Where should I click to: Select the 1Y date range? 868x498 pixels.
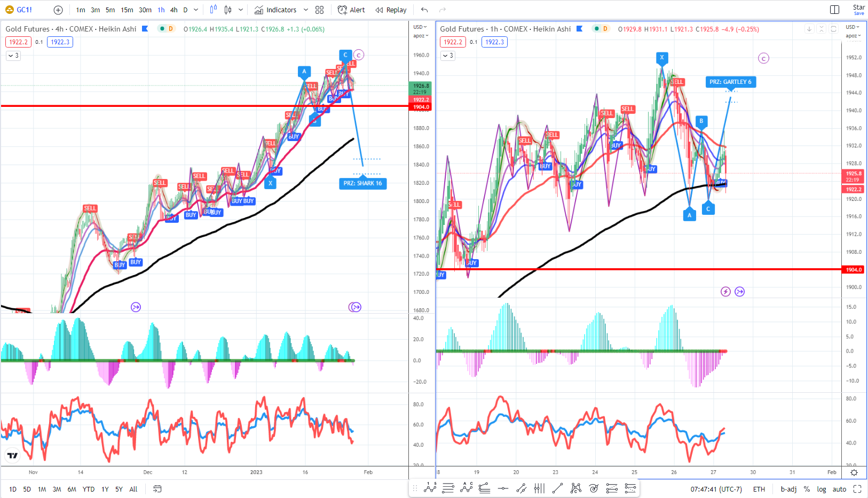click(105, 489)
